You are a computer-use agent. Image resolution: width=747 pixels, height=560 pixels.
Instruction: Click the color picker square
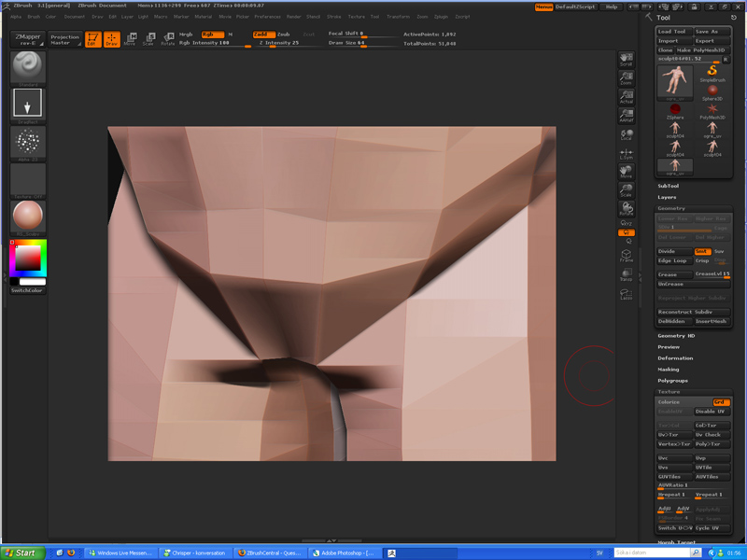click(x=27, y=257)
